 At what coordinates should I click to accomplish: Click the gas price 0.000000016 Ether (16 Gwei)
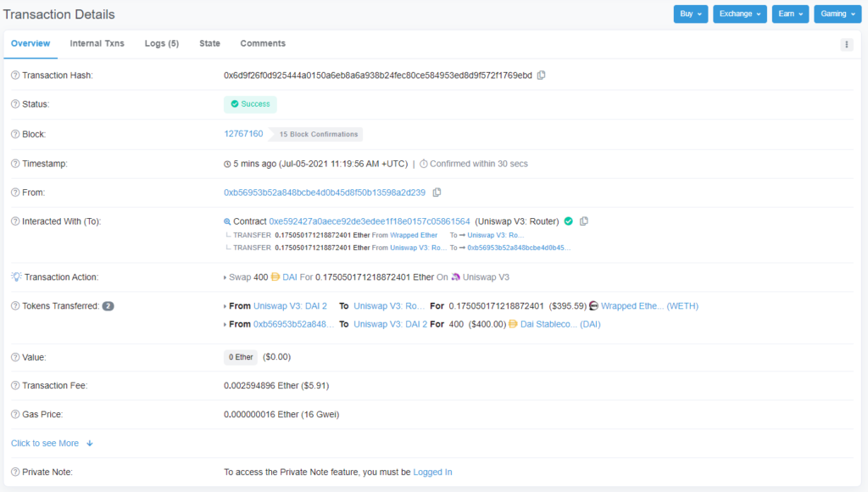point(281,415)
